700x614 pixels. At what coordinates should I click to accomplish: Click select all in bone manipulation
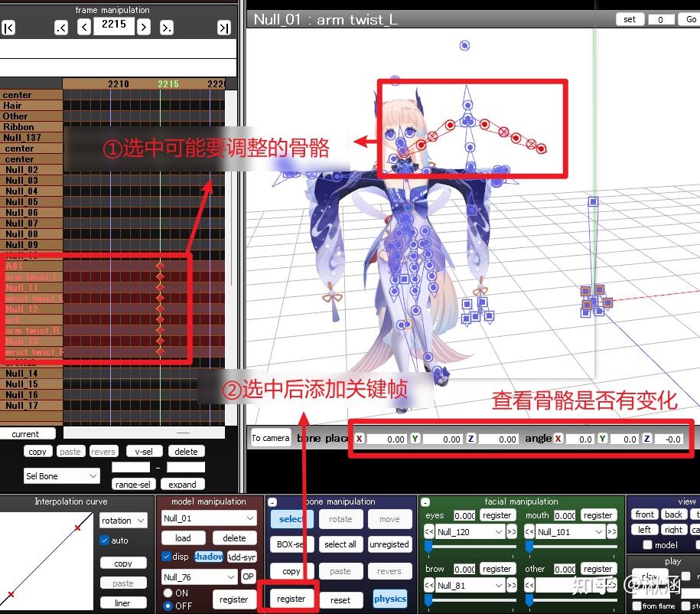(340, 544)
